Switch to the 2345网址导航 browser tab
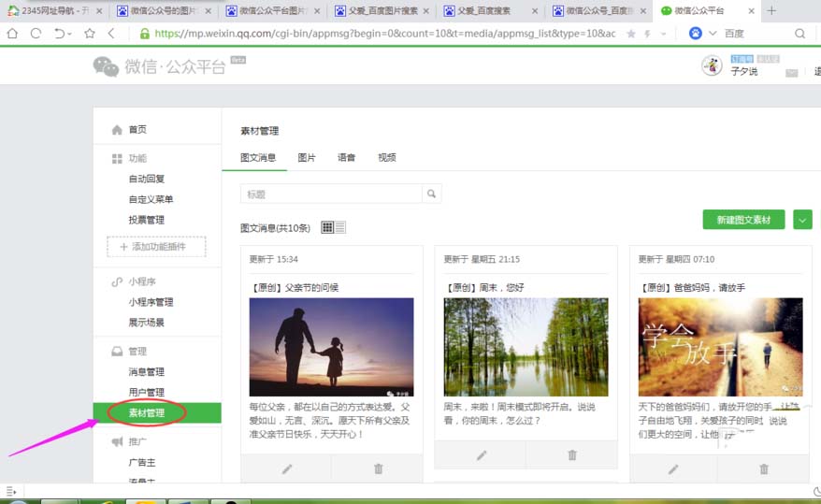 [x=52, y=10]
